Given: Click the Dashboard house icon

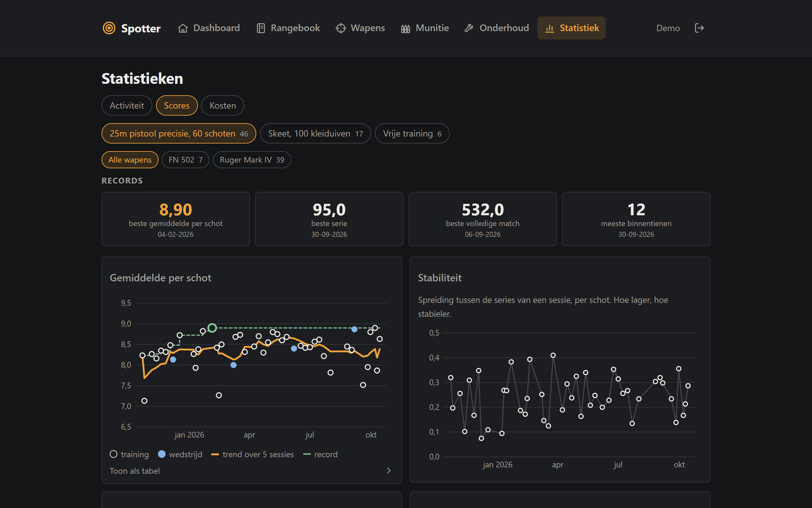Looking at the screenshot, I should (183, 28).
